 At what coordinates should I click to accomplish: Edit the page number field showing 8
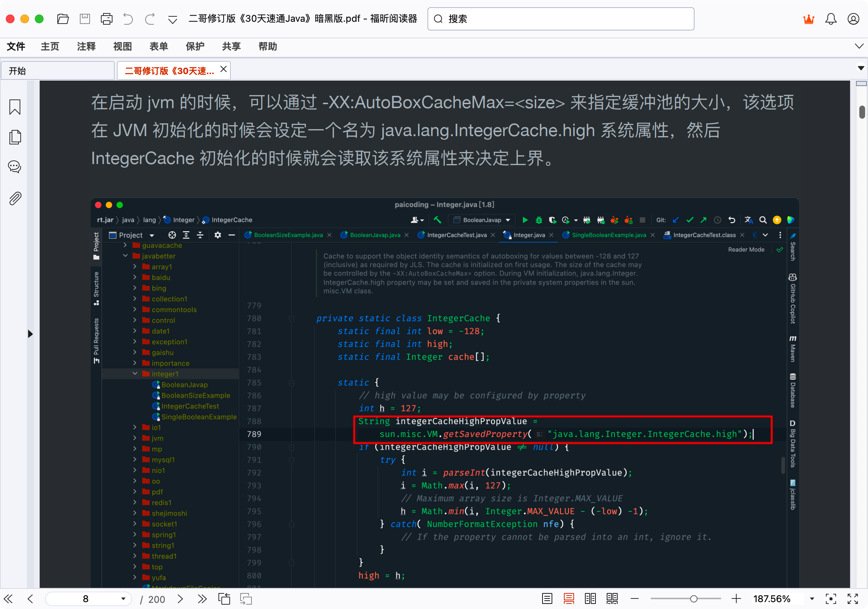pos(85,599)
